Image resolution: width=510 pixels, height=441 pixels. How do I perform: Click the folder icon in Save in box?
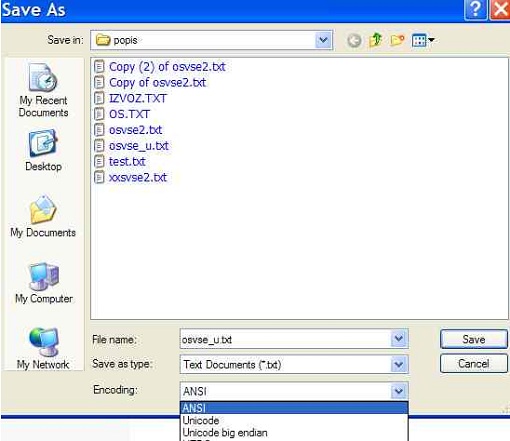click(103, 40)
